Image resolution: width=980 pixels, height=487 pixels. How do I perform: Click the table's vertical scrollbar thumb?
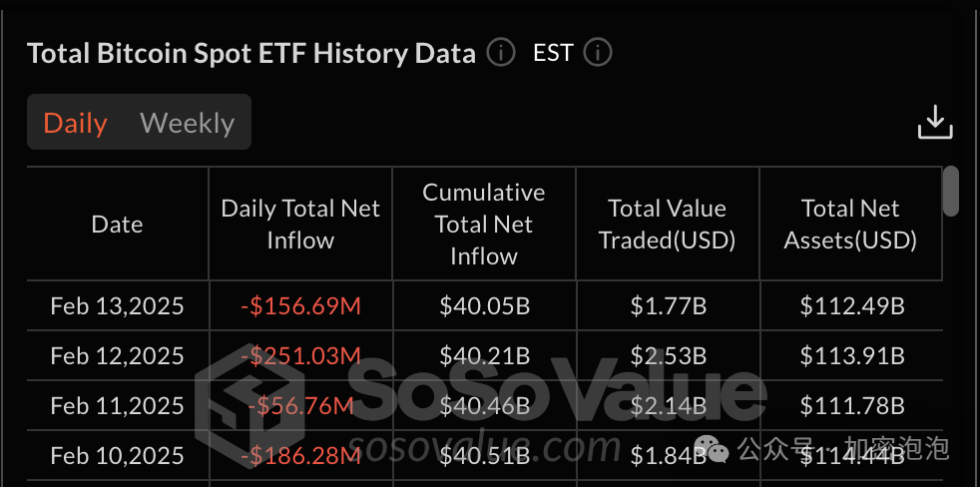click(x=951, y=192)
